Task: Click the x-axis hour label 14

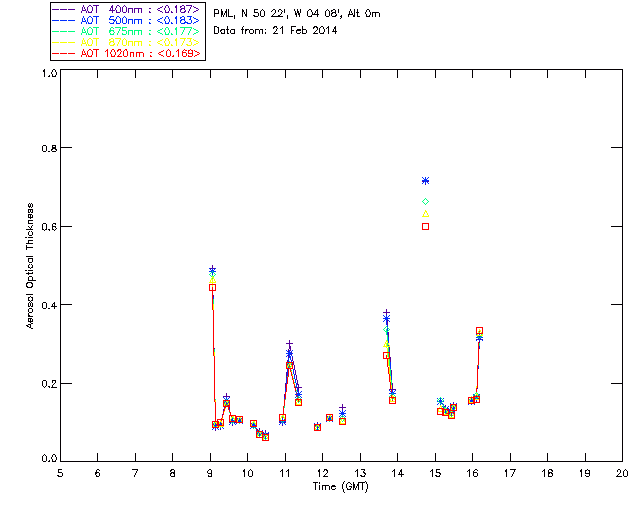Action: (398, 473)
